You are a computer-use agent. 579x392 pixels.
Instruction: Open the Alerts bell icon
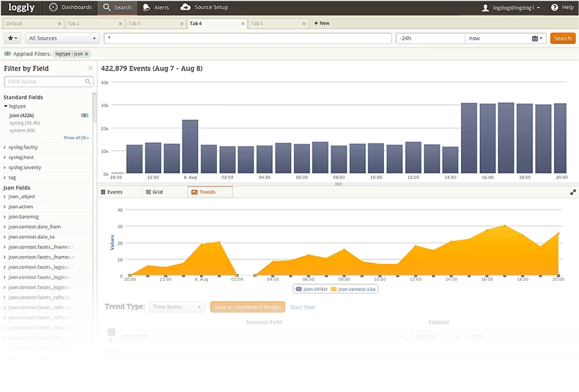click(x=147, y=7)
